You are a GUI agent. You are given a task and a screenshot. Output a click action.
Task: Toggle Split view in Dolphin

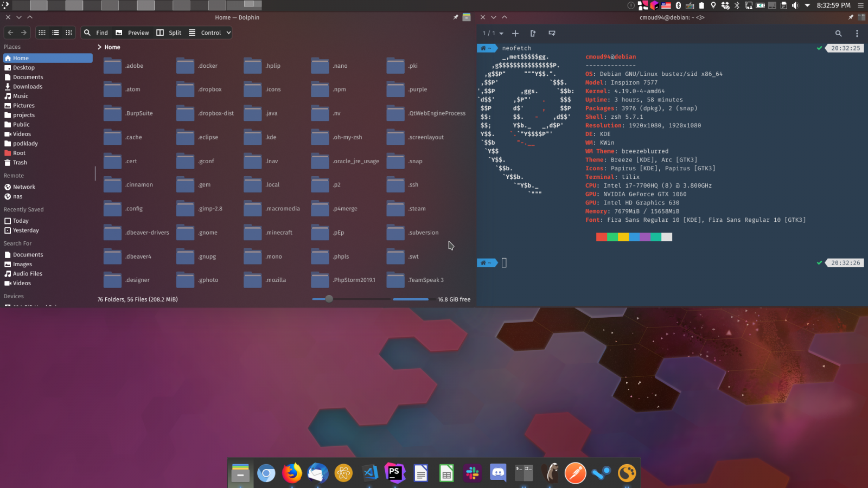click(x=169, y=33)
